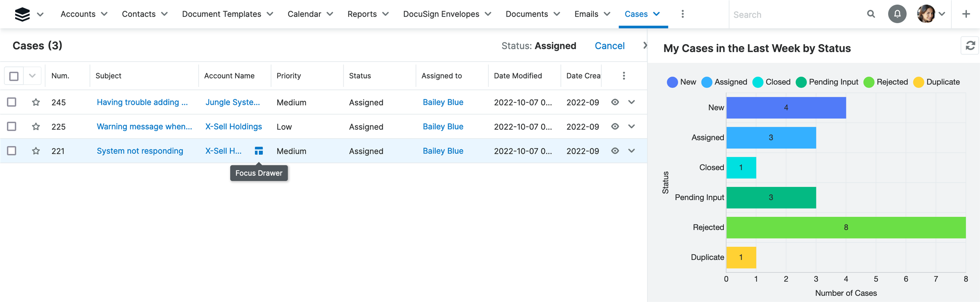Open the SugarCRM cube logo menu

22,14
